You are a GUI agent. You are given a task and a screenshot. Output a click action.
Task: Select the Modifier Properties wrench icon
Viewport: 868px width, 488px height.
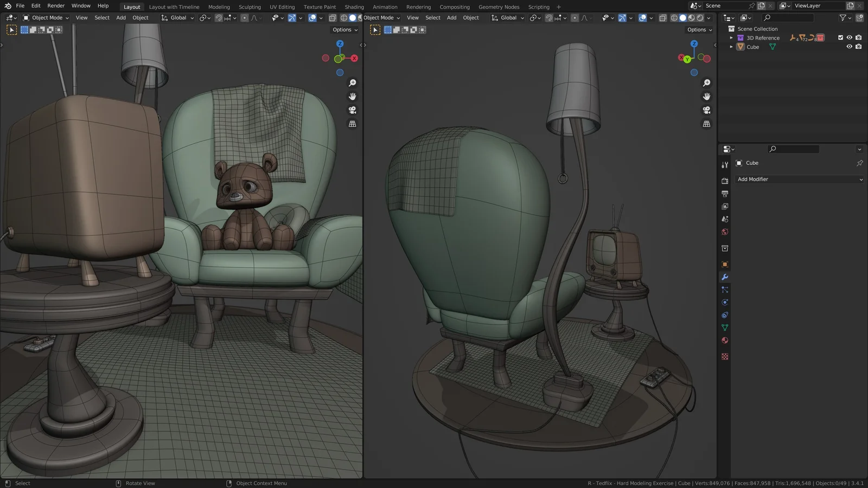(x=725, y=277)
